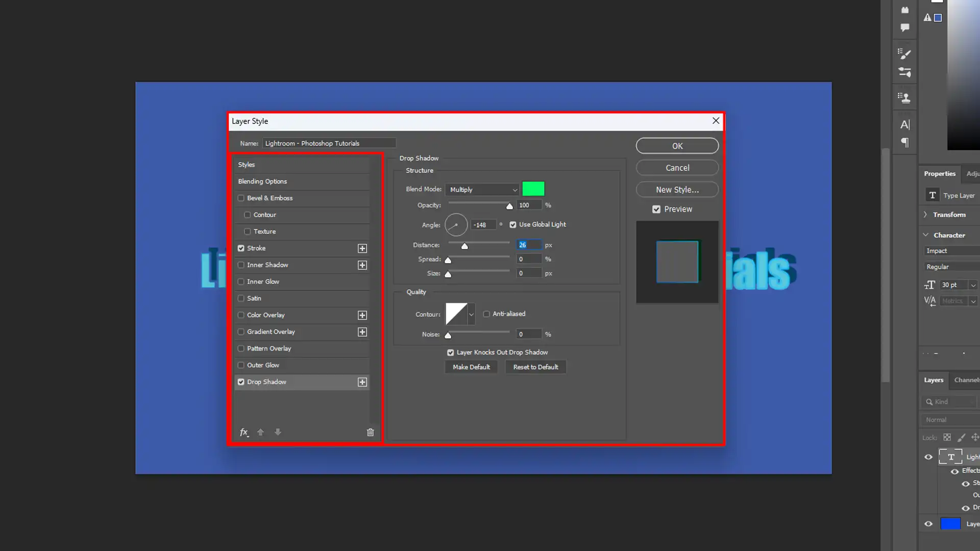Viewport: 980px width, 551px height.
Task: Click the lock transparent pixels icon
Action: pos(947,437)
